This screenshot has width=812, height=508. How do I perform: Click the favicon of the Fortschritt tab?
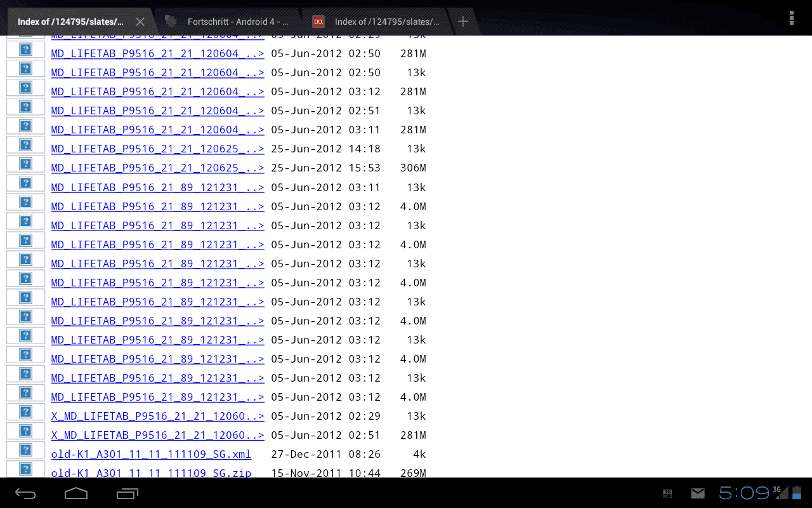pyautogui.click(x=171, y=22)
